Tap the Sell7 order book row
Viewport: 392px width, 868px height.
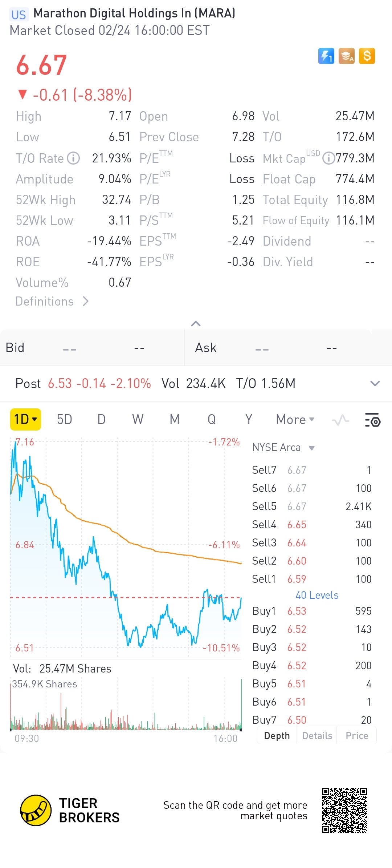[312, 470]
